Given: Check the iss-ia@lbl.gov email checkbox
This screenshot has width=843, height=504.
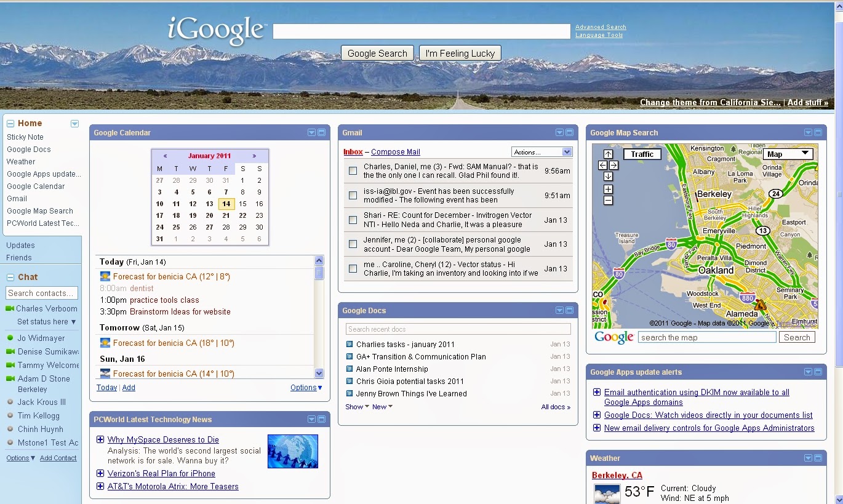Looking at the screenshot, I should pos(353,196).
